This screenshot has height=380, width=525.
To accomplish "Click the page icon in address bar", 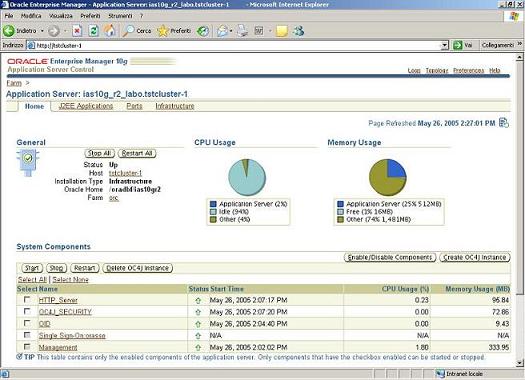I will coord(30,45).
